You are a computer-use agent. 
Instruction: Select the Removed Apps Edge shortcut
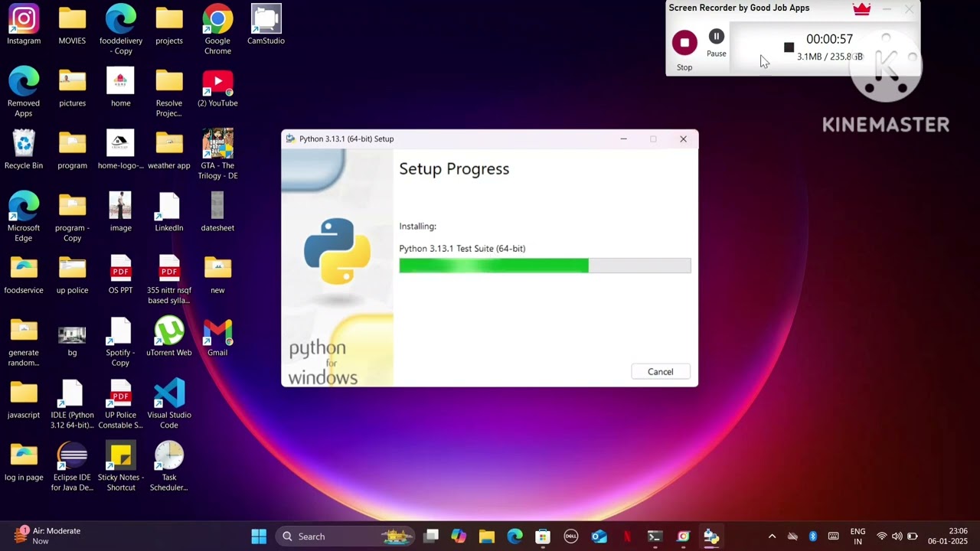coord(24,92)
